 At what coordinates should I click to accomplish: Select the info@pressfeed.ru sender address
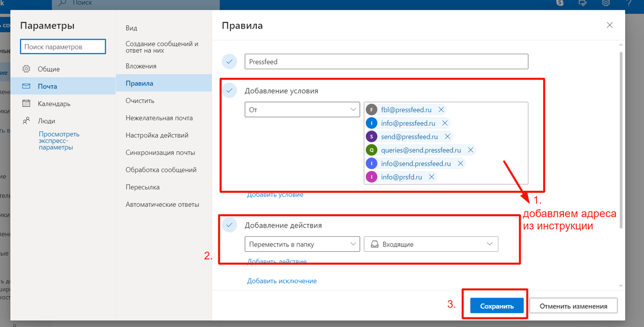click(x=408, y=123)
